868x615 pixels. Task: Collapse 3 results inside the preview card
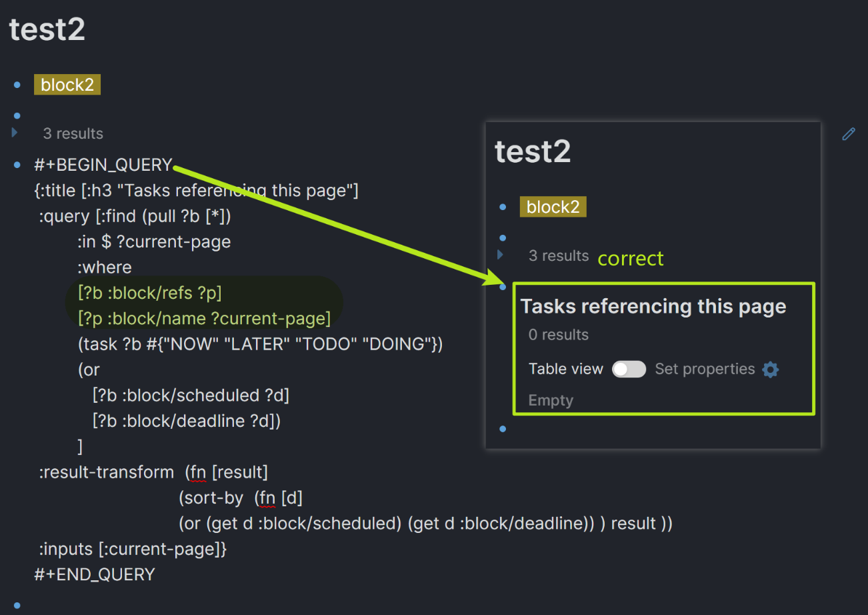point(501,255)
